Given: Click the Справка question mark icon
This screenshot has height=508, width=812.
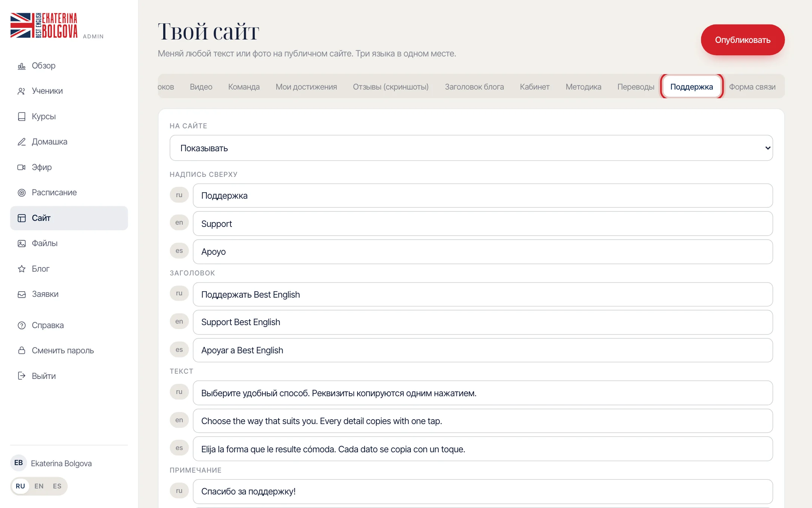Looking at the screenshot, I should (x=21, y=325).
